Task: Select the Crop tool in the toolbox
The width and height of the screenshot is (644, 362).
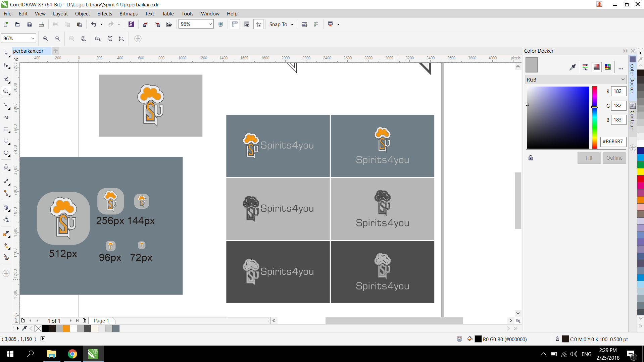Action: click(x=6, y=79)
